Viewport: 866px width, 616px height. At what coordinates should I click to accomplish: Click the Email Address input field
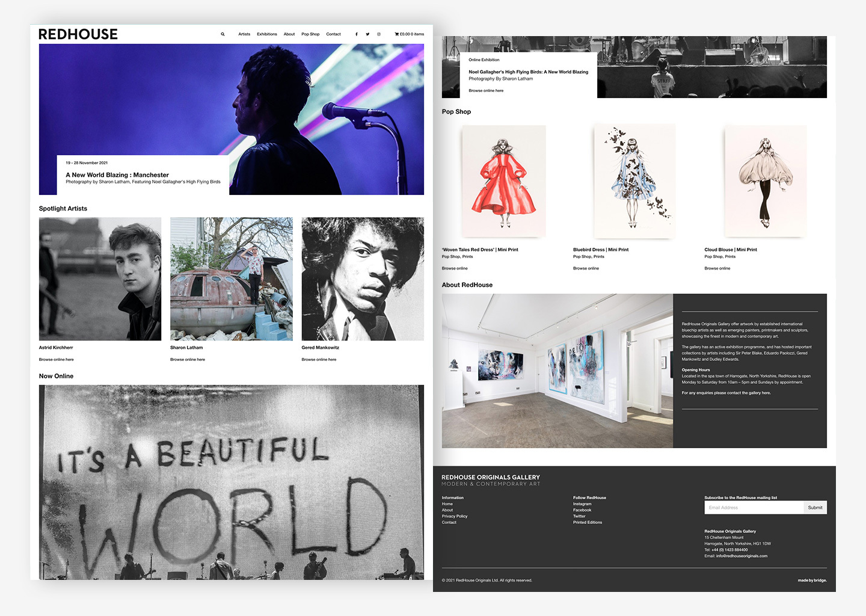tap(754, 508)
